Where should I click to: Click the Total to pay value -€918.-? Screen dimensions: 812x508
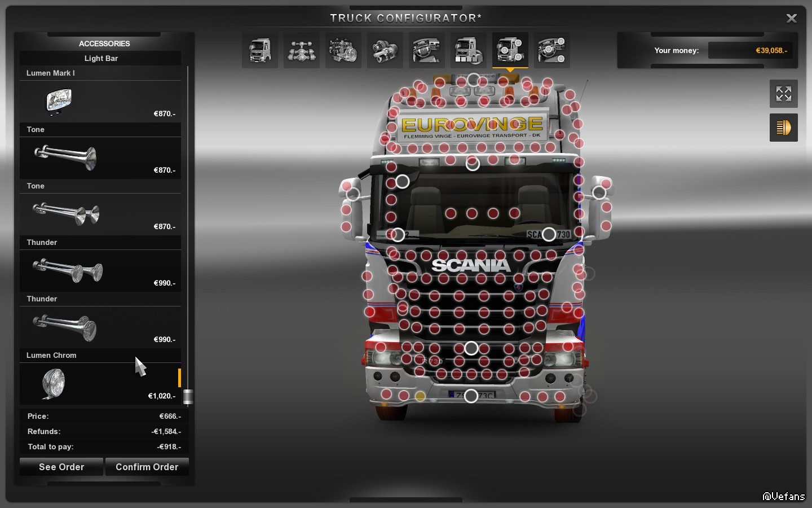[x=169, y=446]
